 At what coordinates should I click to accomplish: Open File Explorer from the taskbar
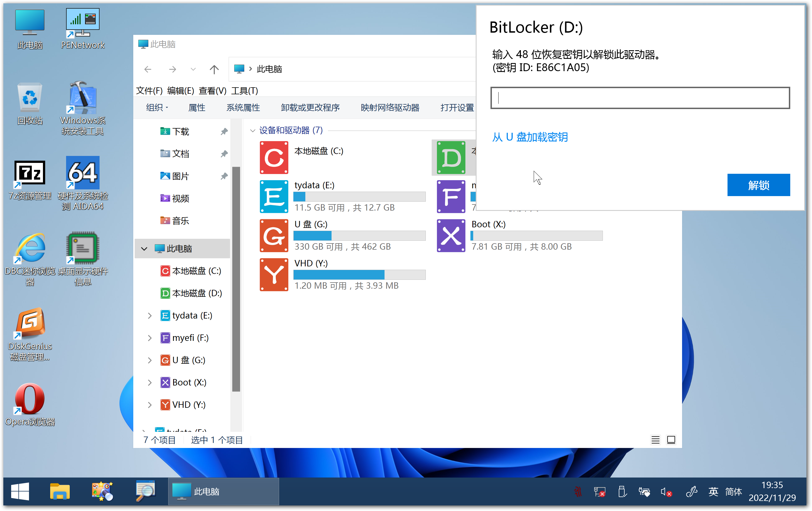[x=60, y=491]
